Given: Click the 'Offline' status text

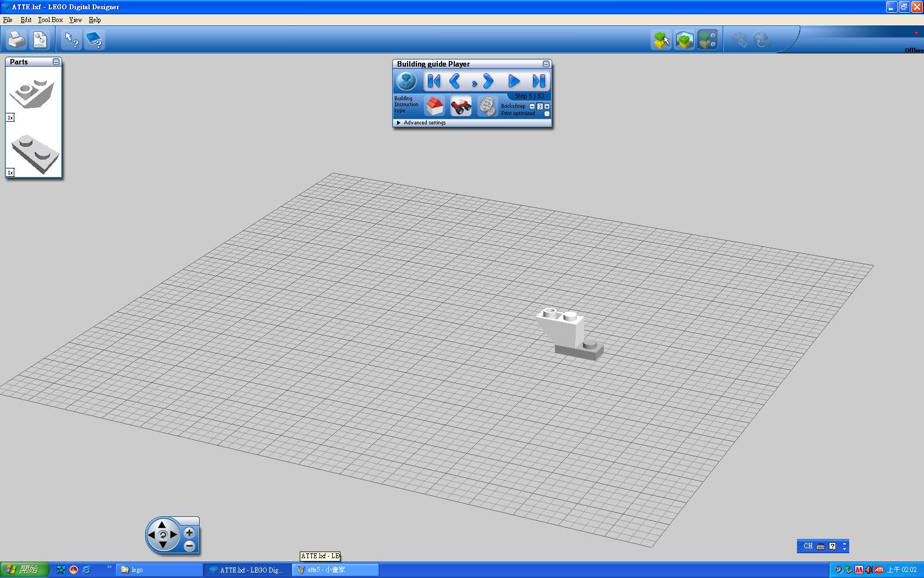Looking at the screenshot, I should pyautogui.click(x=914, y=50).
